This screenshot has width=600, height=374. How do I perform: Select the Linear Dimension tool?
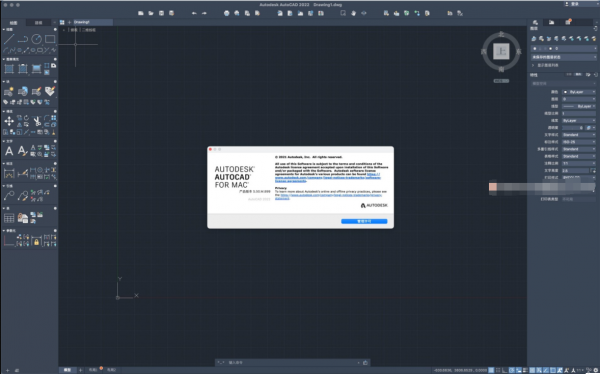[x=9, y=173]
